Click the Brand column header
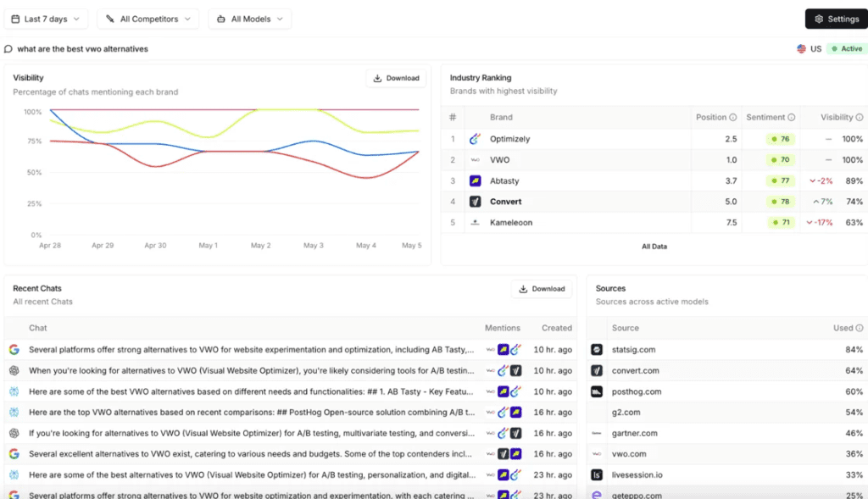Screen dimensions: 868x499 pyautogui.click(x=501, y=117)
